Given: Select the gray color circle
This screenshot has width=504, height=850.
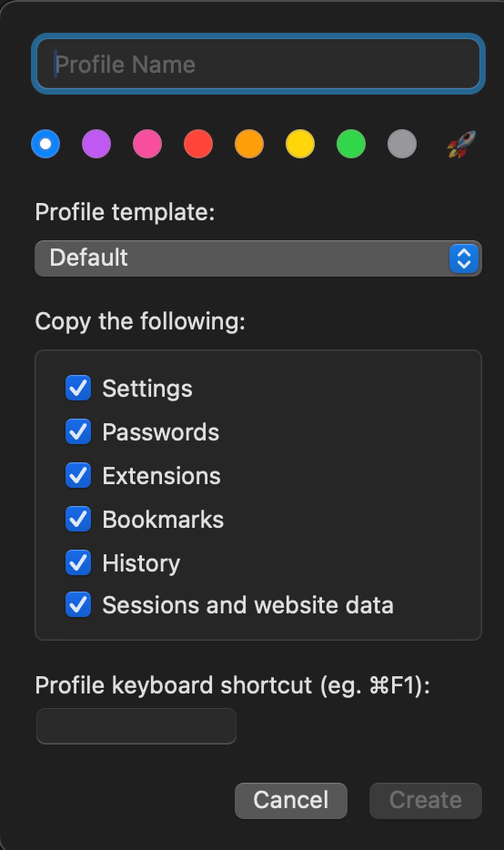Looking at the screenshot, I should (402, 144).
